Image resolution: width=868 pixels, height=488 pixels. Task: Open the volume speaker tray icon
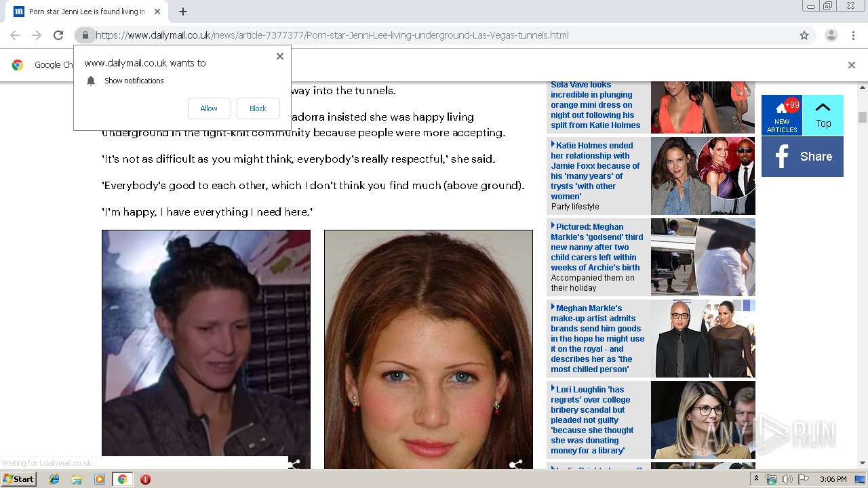point(787,479)
